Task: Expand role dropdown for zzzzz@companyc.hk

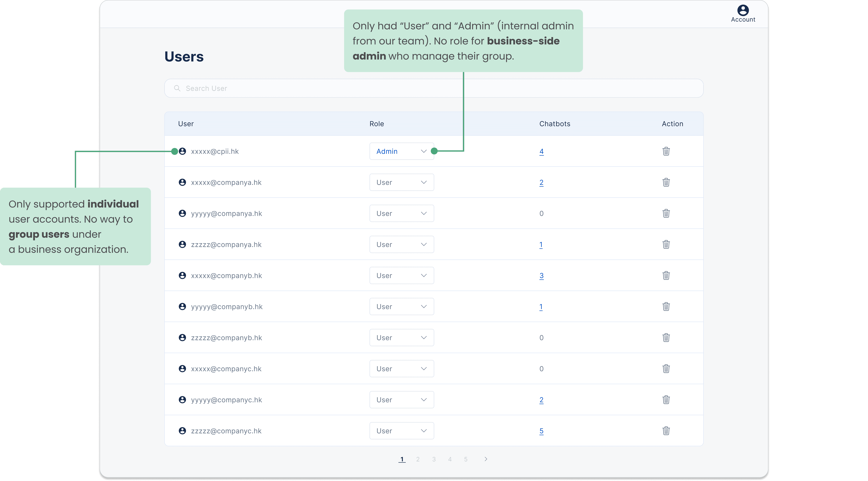Action: tap(401, 431)
